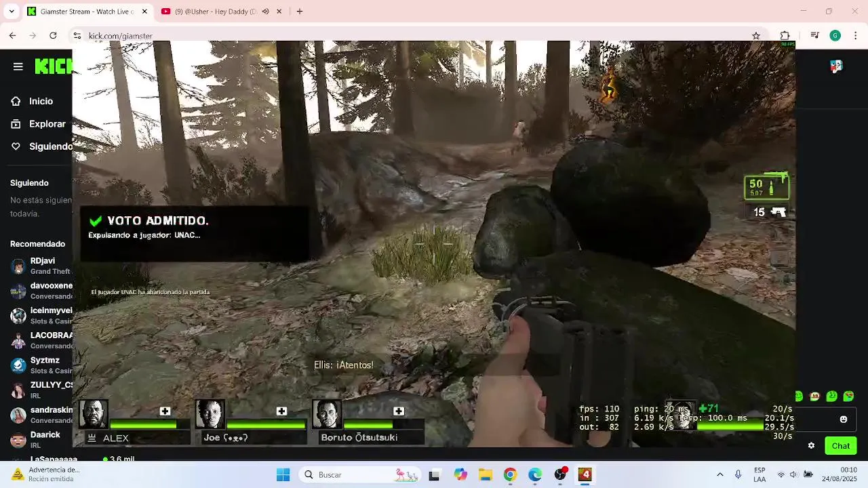This screenshot has width=868, height=488.
Task: Click the microphone tray icon
Action: (738, 474)
